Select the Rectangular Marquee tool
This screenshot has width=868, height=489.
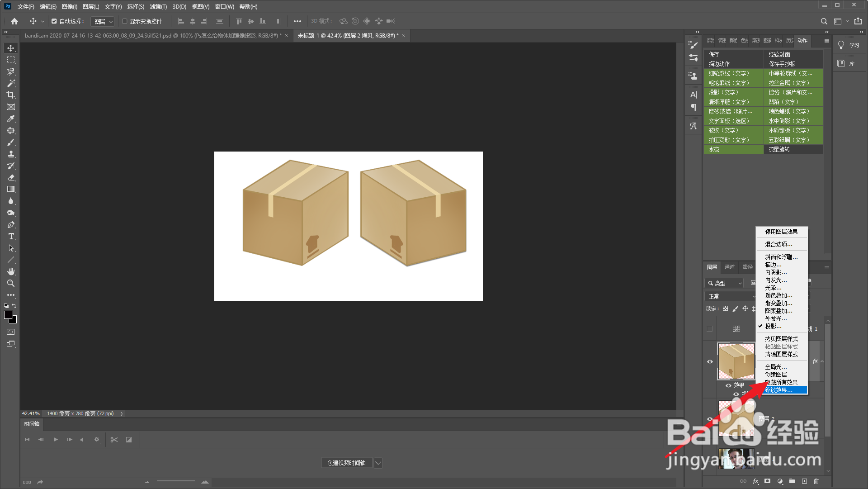tap(11, 60)
